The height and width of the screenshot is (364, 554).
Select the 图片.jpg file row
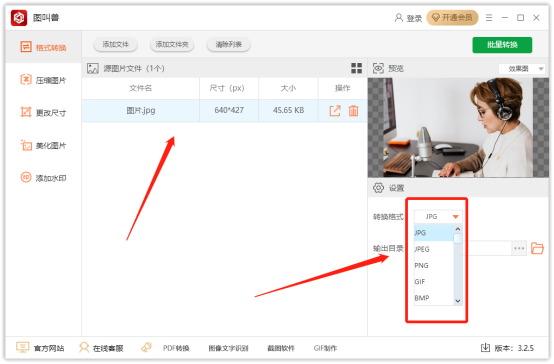pos(225,111)
